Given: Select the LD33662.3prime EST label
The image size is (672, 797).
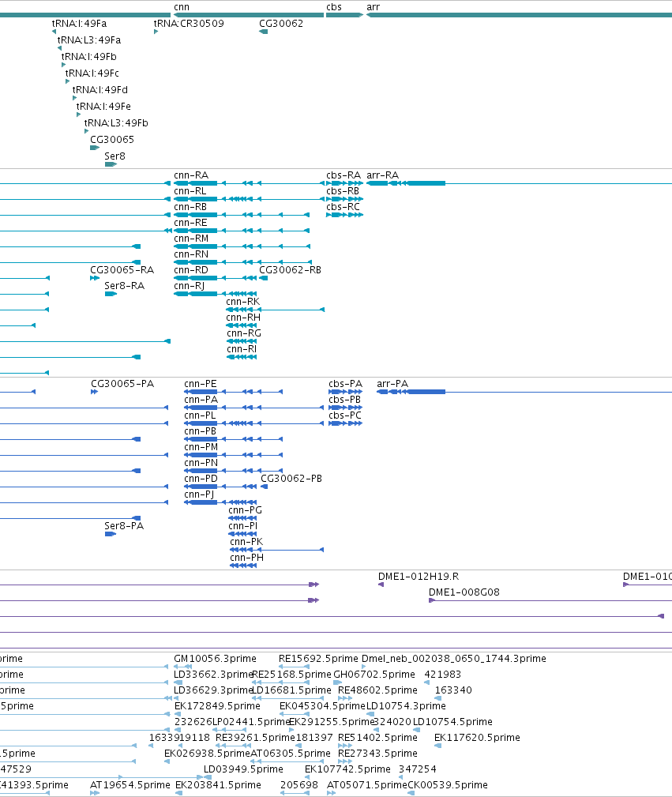Looking at the screenshot, I should click(x=213, y=675).
